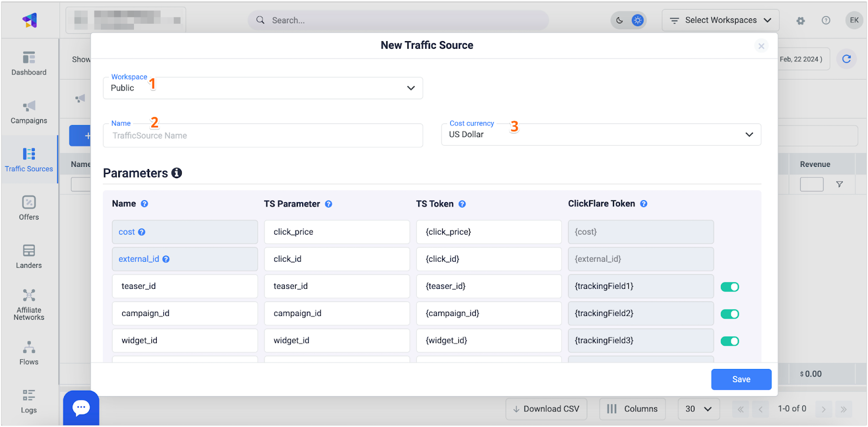Screen dimensions: 868x427
Task: Click the refresh icon at top right
Action: (x=846, y=59)
